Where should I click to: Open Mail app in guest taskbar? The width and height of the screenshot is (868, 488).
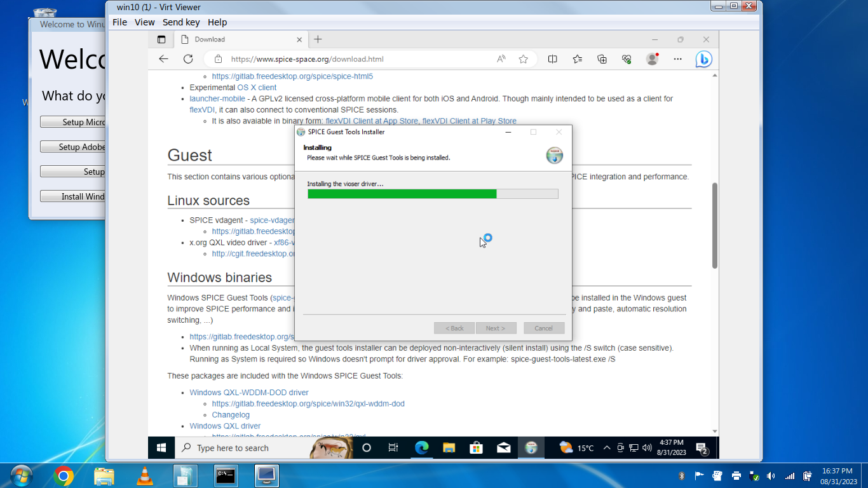point(504,448)
